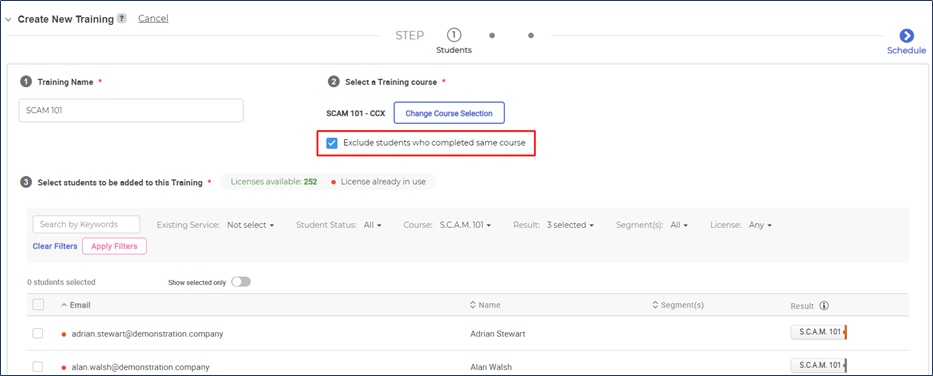Click the Clear Filters link
Screen dimensions: 933x376
point(55,246)
